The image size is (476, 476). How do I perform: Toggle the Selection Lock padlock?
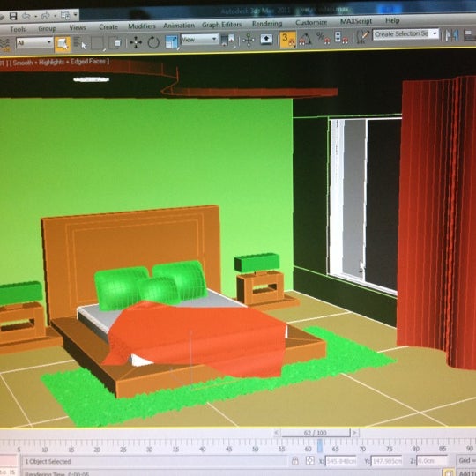point(294,461)
